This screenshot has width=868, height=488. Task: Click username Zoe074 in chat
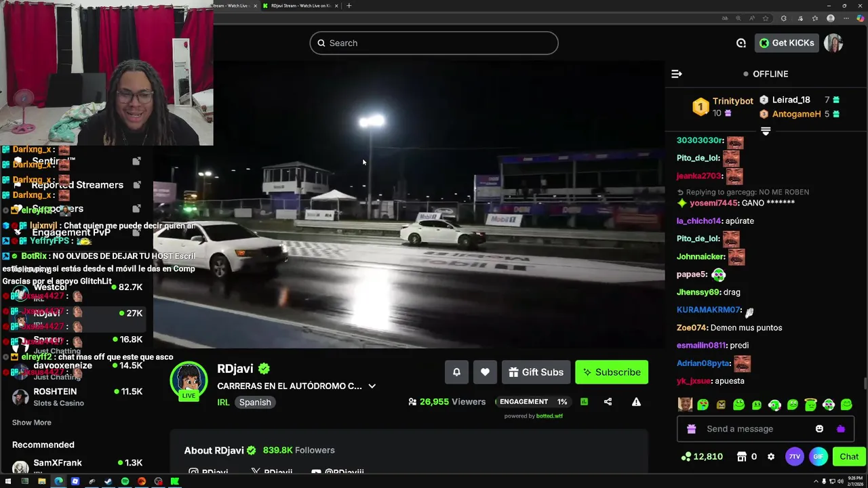click(x=692, y=327)
